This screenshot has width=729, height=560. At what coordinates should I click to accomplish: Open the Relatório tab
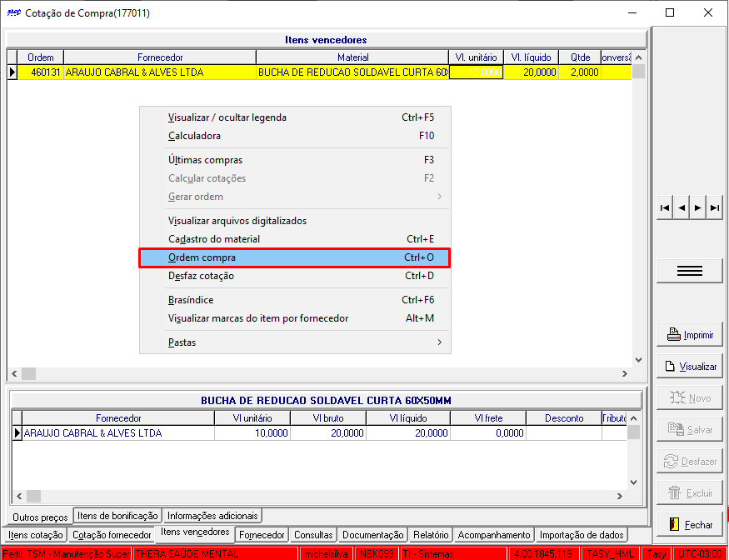pos(431,535)
